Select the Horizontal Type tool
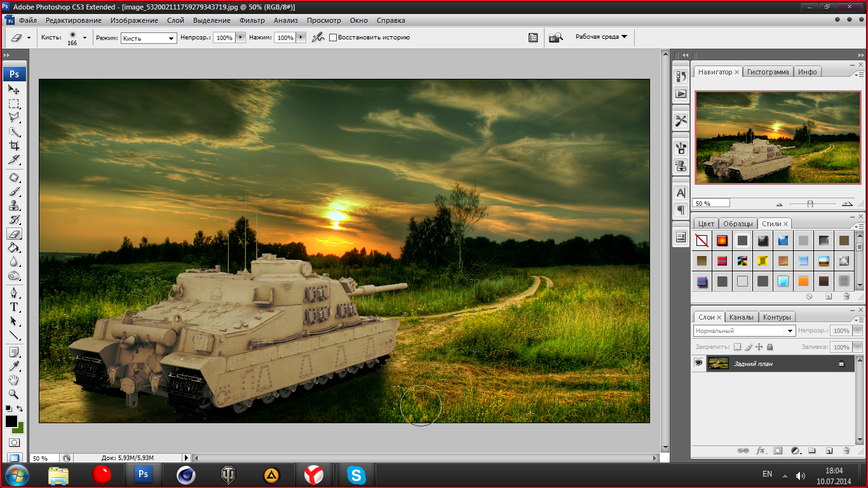This screenshot has width=868, height=488. [14, 307]
